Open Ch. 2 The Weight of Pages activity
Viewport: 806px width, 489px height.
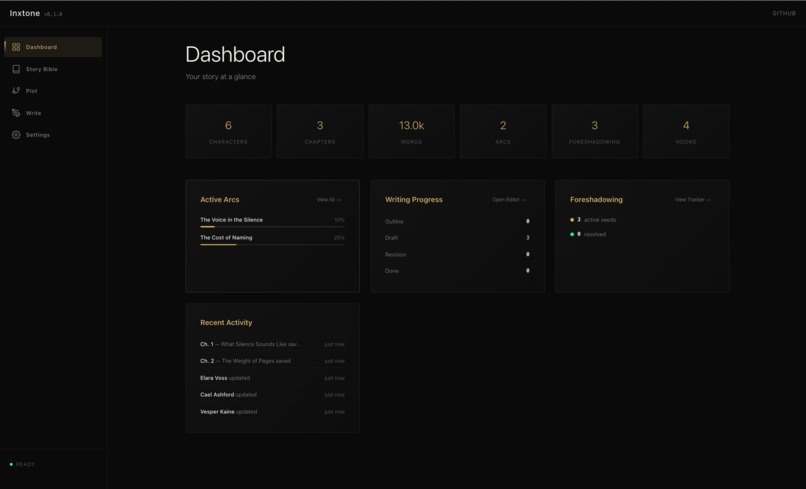click(272, 361)
